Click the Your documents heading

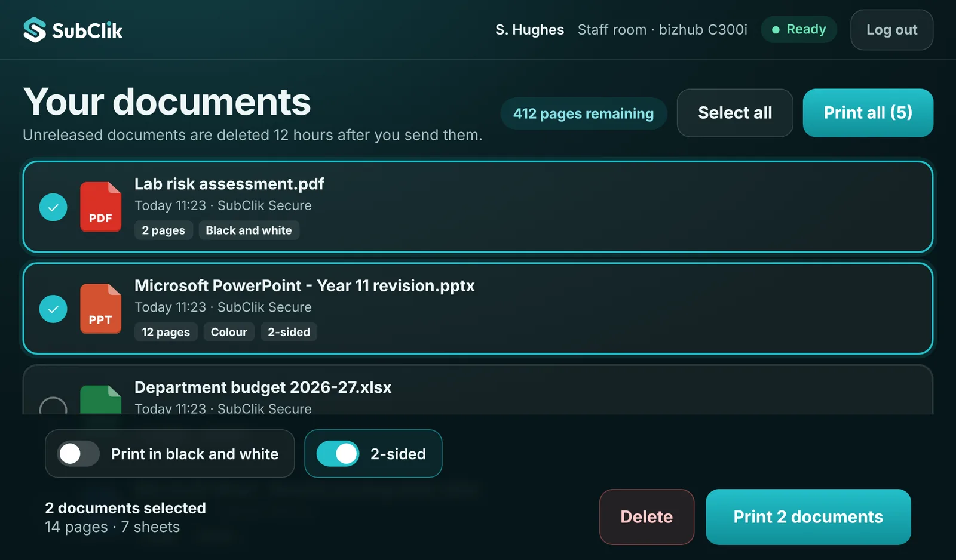167,101
